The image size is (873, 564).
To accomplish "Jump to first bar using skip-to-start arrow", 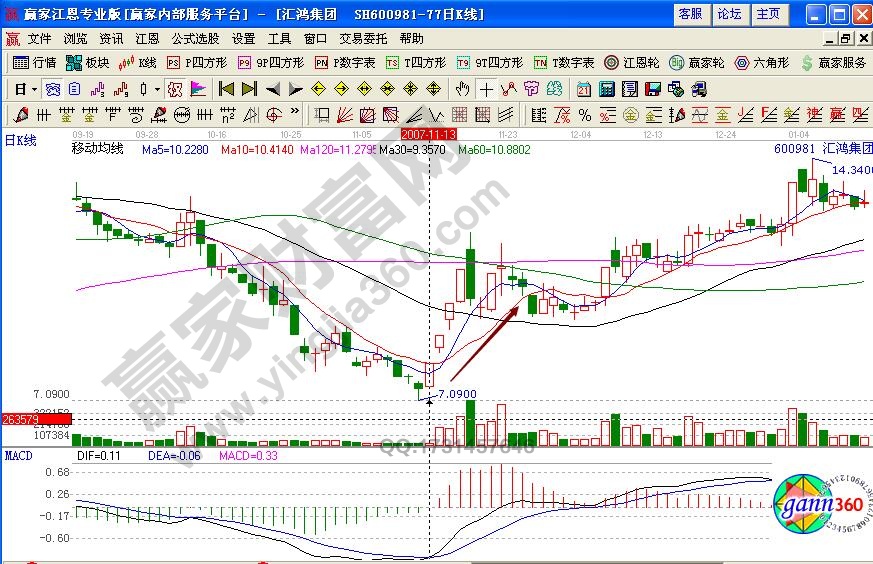I will point(226,88).
